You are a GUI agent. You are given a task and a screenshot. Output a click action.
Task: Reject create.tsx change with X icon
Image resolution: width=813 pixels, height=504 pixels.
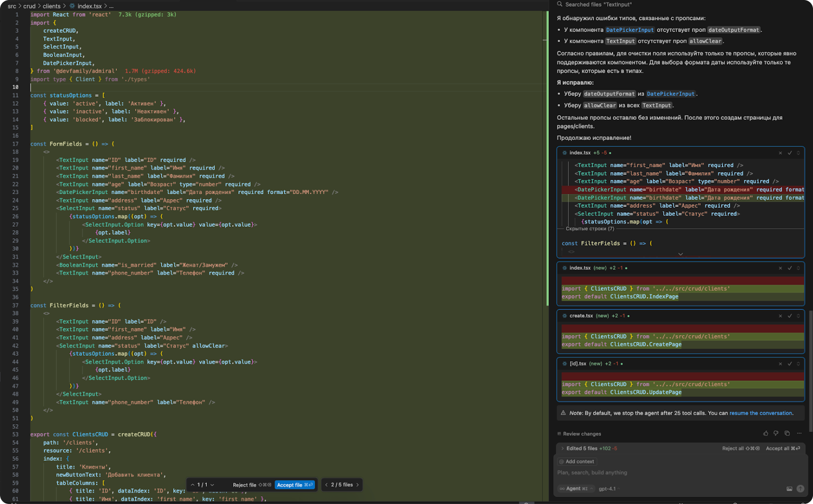click(780, 316)
